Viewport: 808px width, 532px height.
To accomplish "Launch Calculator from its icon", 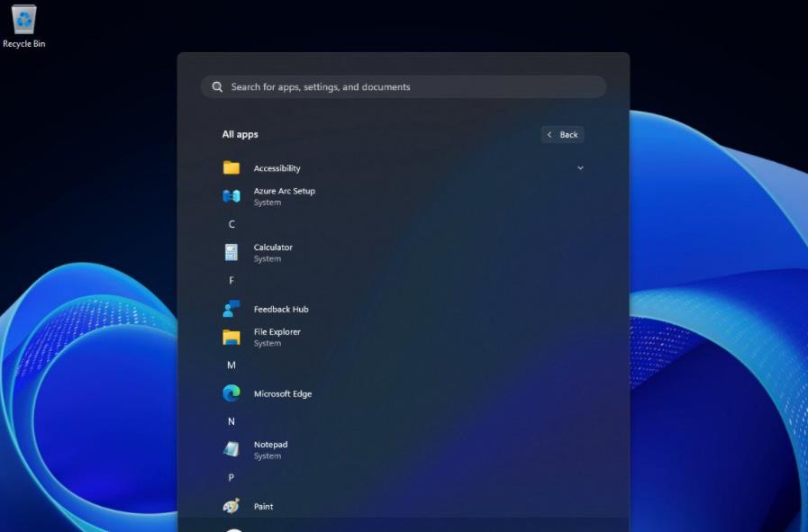I will 232,252.
